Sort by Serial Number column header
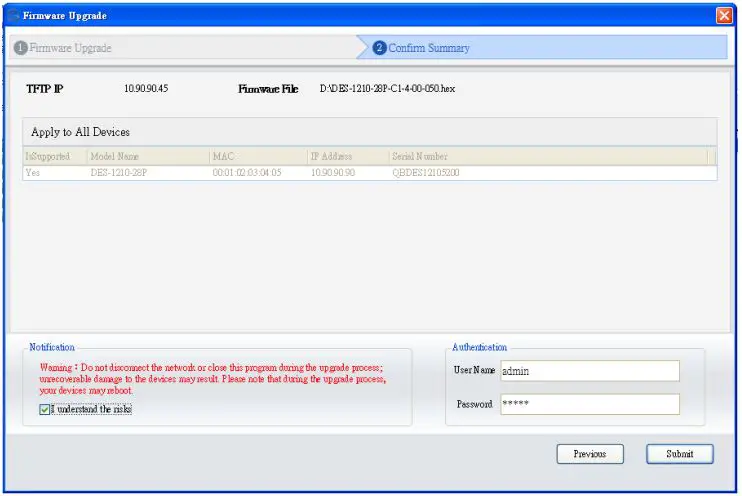 548,156
